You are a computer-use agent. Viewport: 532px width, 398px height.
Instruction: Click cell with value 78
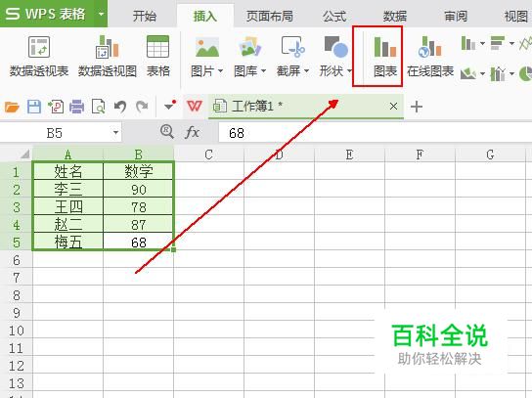139,206
